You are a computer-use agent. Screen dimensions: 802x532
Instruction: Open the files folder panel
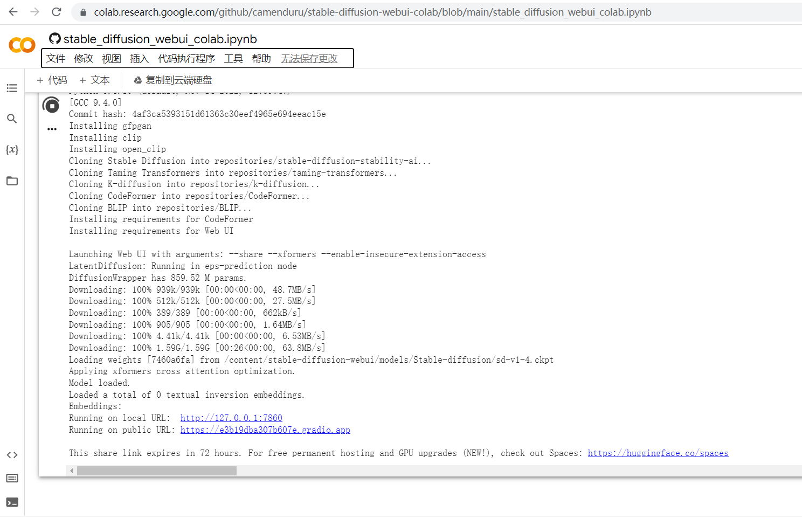click(x=12, y=181)
